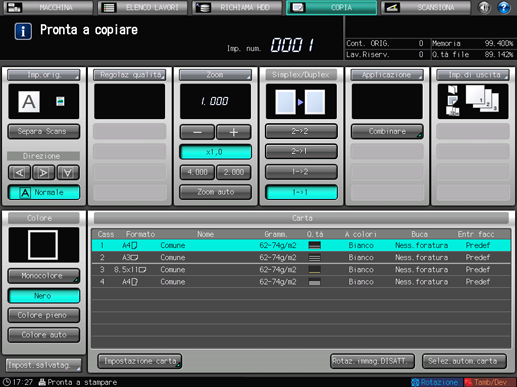Open Imp.orig. settings
This screenshot has width=517, height=387.
(44, 75)
